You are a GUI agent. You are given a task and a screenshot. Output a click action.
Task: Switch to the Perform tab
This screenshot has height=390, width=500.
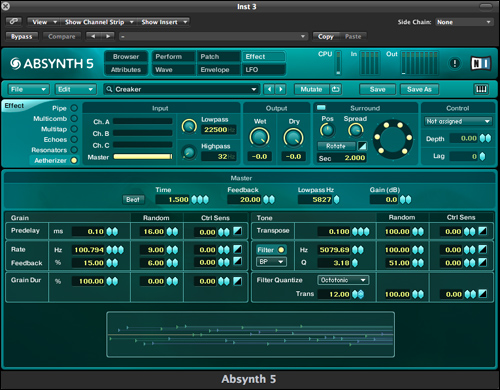coord(173,57)
